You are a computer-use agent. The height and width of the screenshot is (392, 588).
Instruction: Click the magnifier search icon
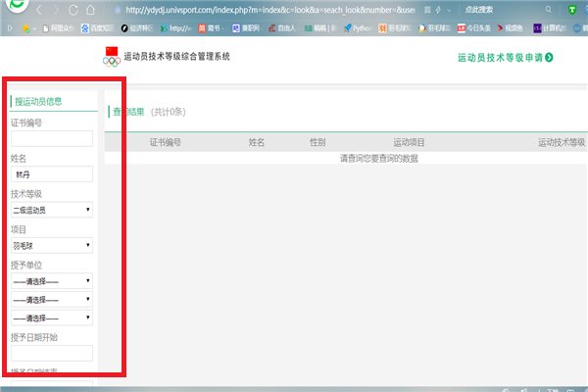tap(548, 10)
